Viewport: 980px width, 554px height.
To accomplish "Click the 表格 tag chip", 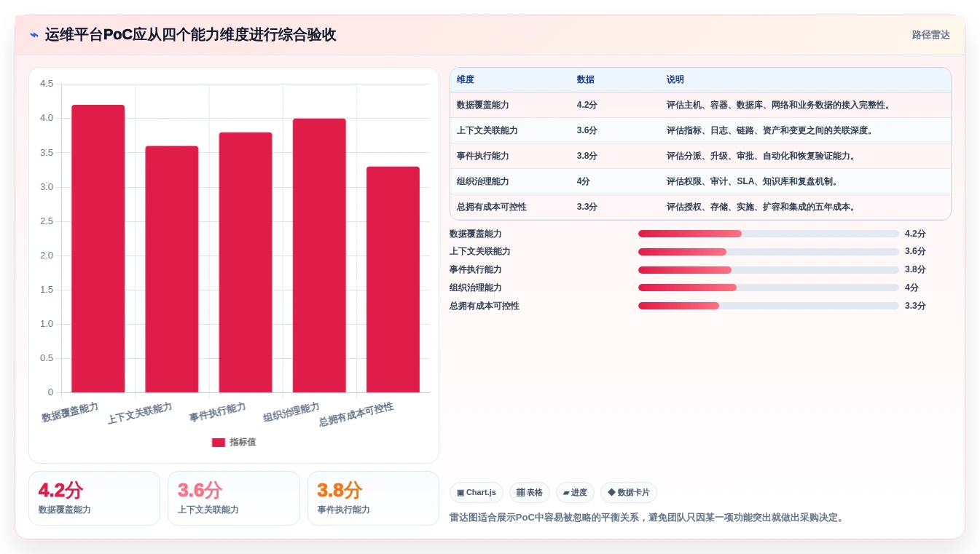I will (530, 493).
